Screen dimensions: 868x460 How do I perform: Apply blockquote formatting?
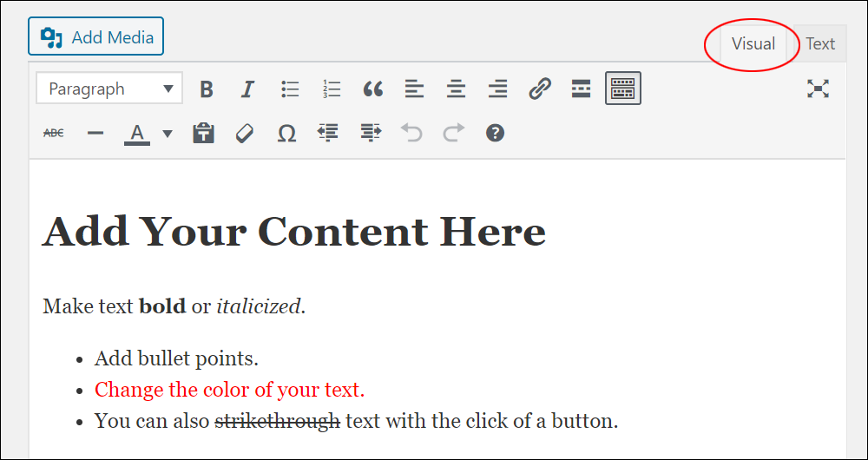coord(373,89)
